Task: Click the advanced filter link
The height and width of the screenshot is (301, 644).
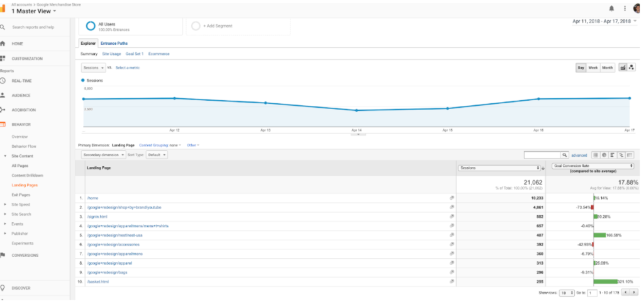Action: [579, 154]
